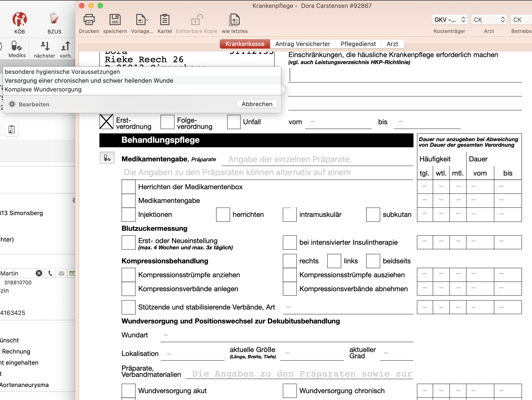Screen dimensions: 532x400
Task: Open the Kartei clipboard icon
Action: [x=165, y=20]
